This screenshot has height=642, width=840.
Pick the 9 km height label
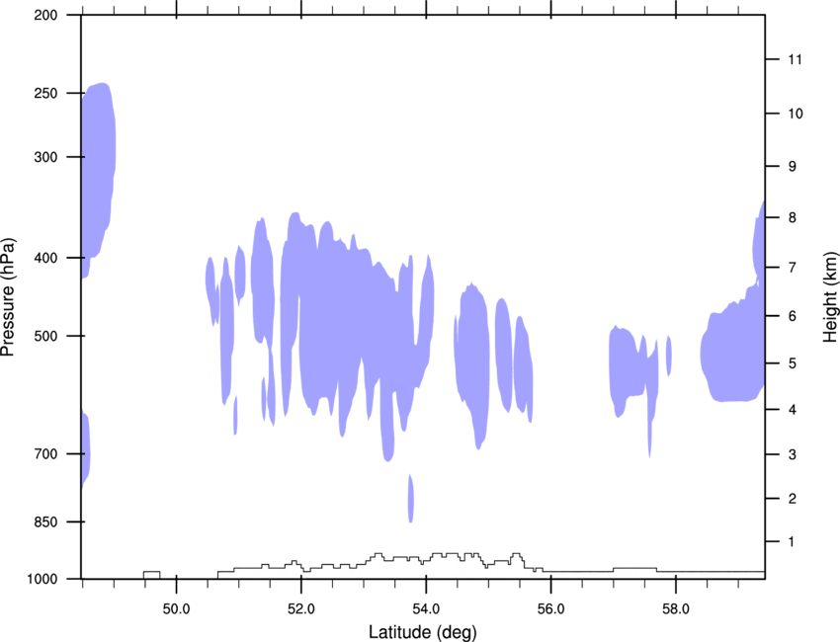pos(793,167)
